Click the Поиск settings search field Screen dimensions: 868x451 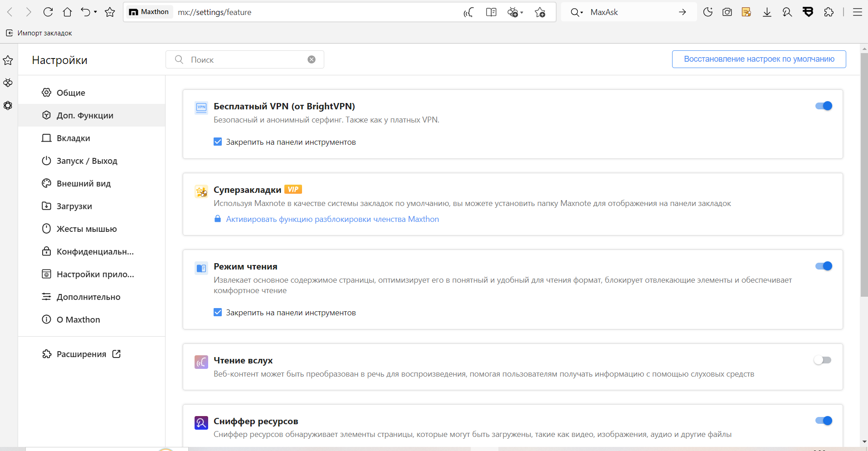click(x=245, y=59)
